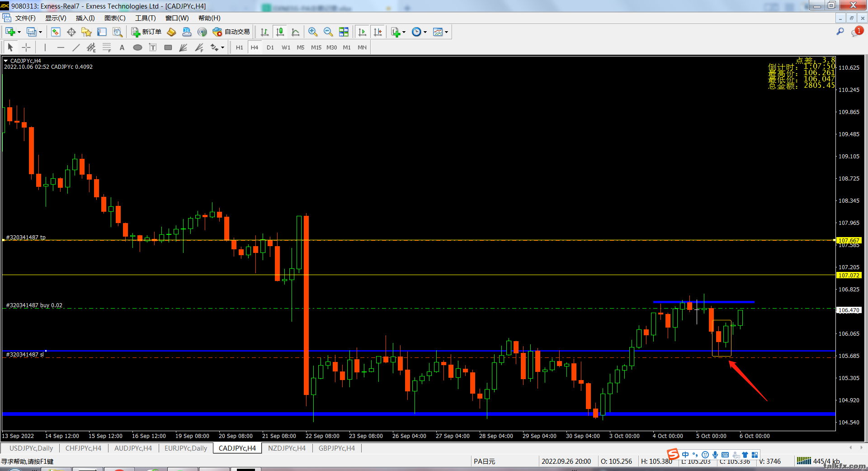Click the signals radar icon
This screenshot has width=868, height=471.
click(x=202, y=32)
